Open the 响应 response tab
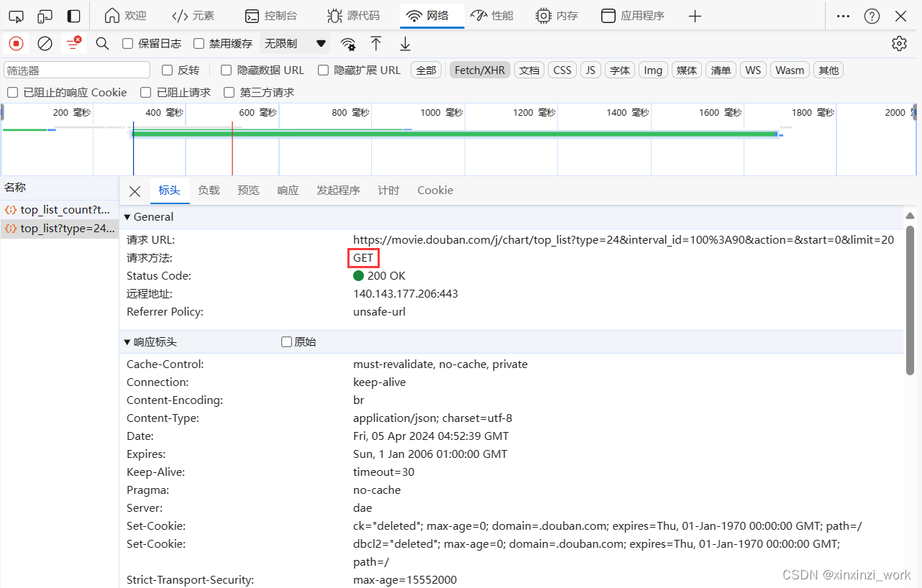The width and height of the screenshot is (922, 588). point(288,190)
